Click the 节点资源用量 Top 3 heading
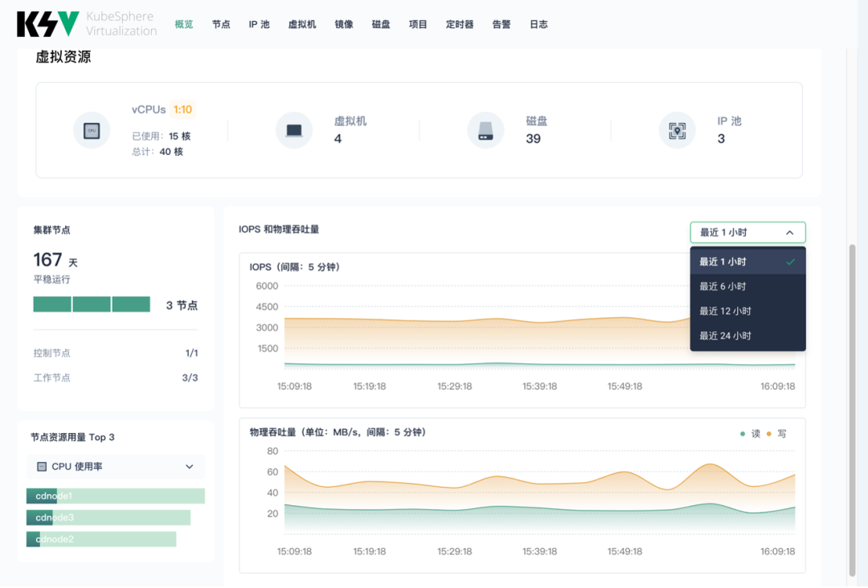The image size is (868, 588). click(72, 437)
